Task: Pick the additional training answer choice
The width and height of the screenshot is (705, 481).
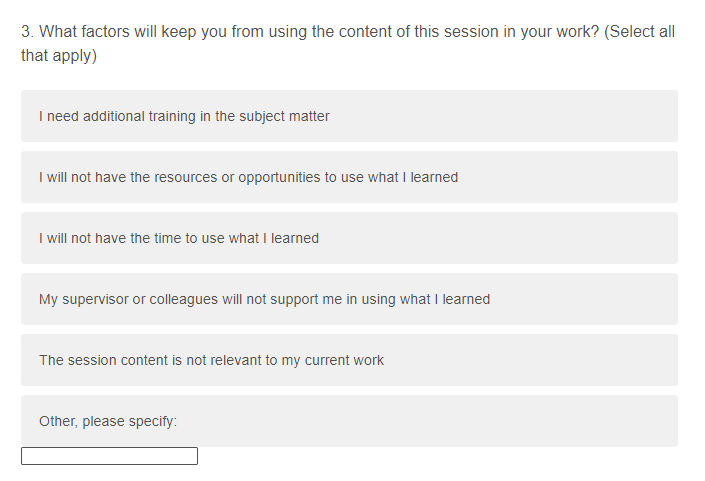Action: tap(349, 116)
